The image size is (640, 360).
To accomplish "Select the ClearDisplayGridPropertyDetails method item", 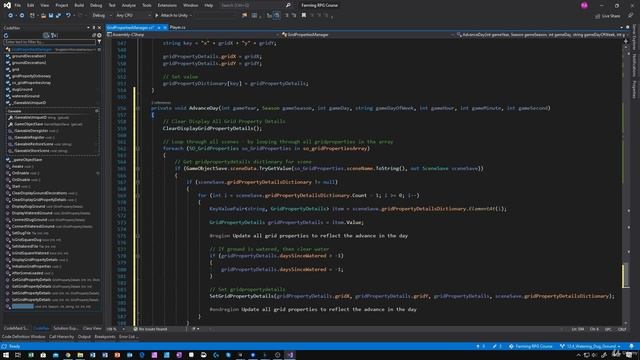I will click(39, 200).
